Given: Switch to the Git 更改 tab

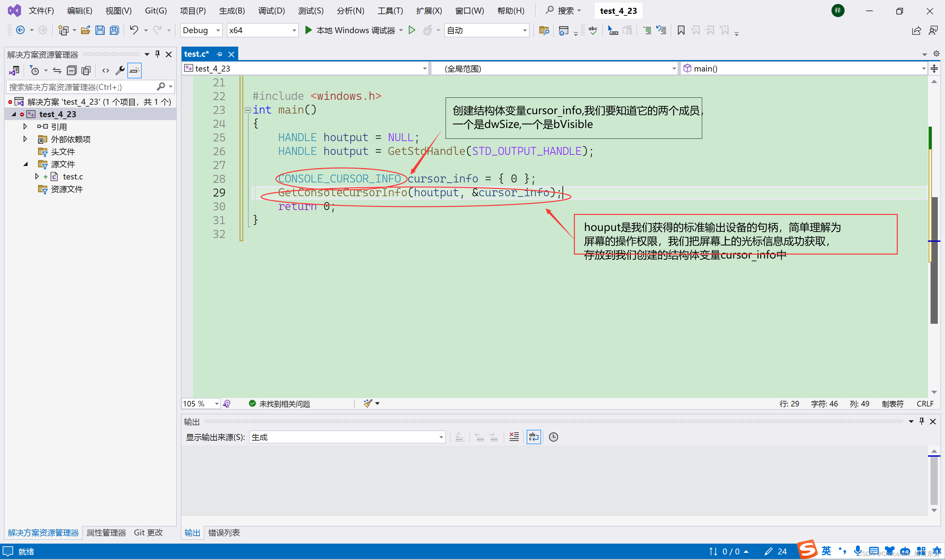Looking at the screenshot, I should click(x=148, y=532).
